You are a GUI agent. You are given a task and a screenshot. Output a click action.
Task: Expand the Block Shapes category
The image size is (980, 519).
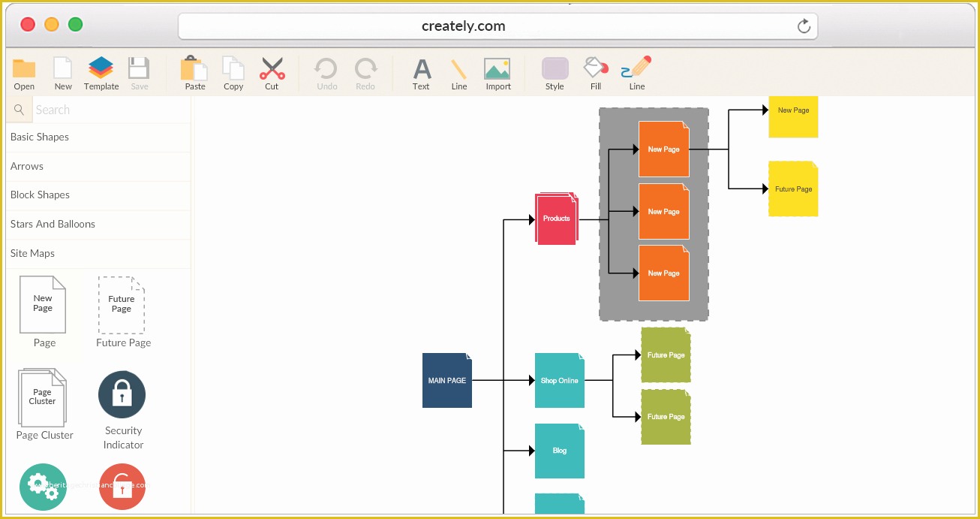coord(98,195)
